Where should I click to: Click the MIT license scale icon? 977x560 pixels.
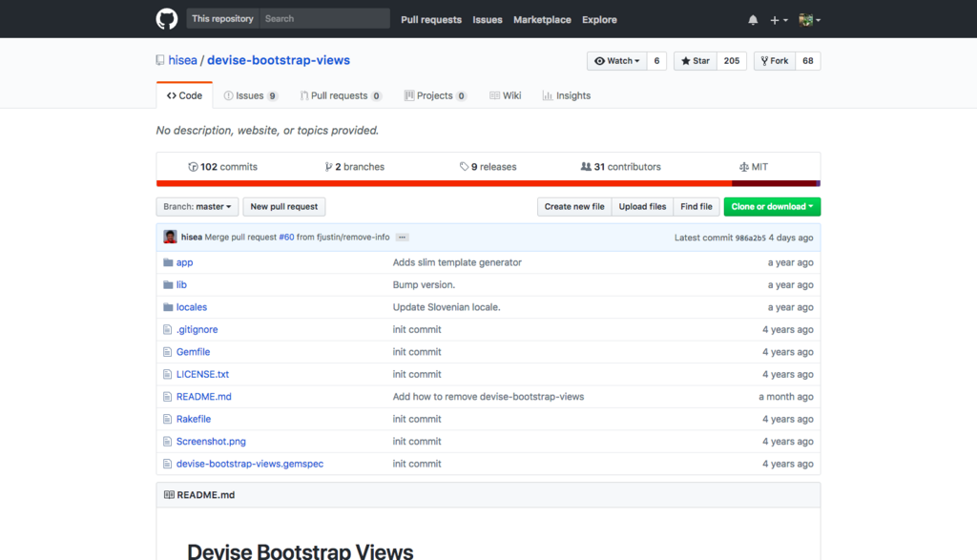[744, 167]
